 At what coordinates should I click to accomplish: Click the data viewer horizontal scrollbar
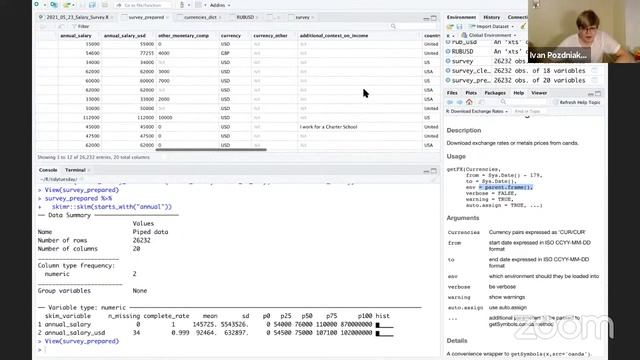point(211,150)
